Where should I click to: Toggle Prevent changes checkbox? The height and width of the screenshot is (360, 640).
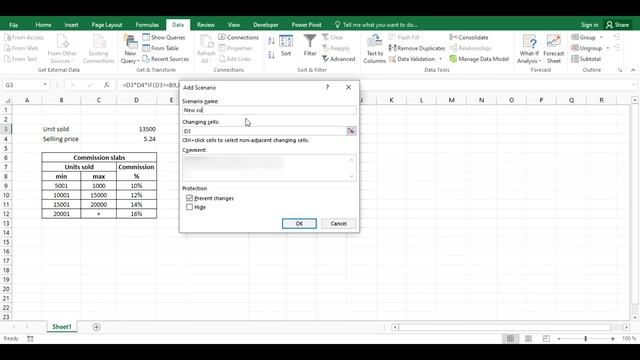pyautogui.click(x=189, y=198)
